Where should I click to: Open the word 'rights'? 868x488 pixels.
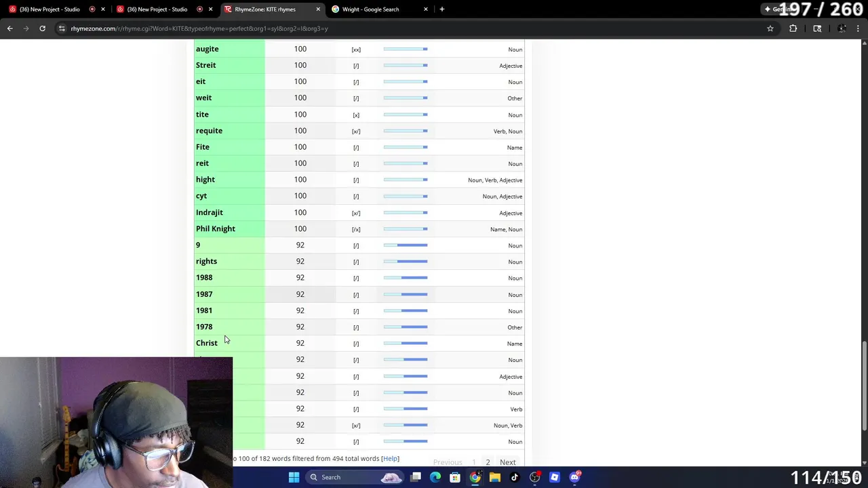206,261
